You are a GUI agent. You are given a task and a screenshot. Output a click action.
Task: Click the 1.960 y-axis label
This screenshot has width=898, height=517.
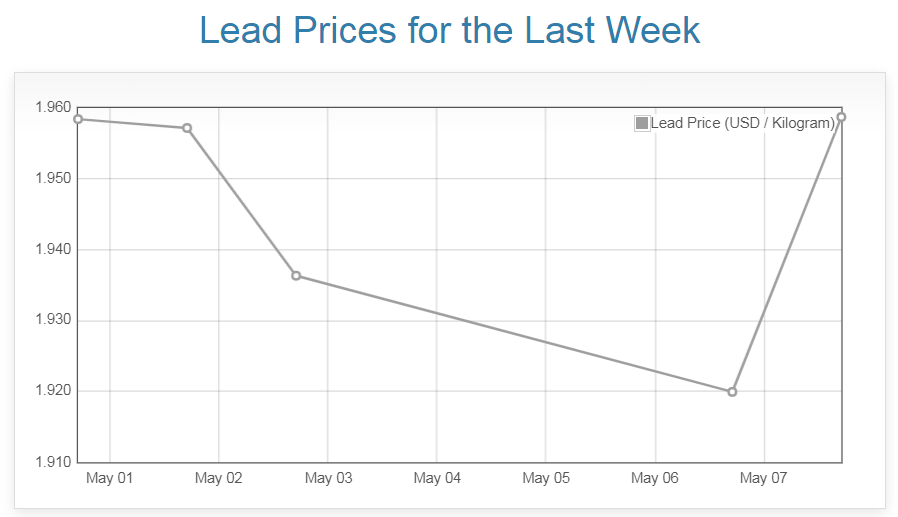(x=52, y=108)
